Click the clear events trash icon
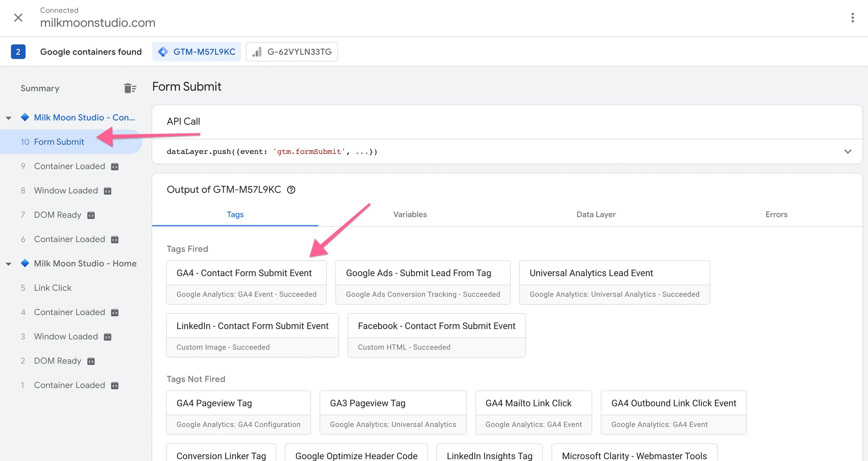Viewport: 868px width, 461px height. [130, 88]
